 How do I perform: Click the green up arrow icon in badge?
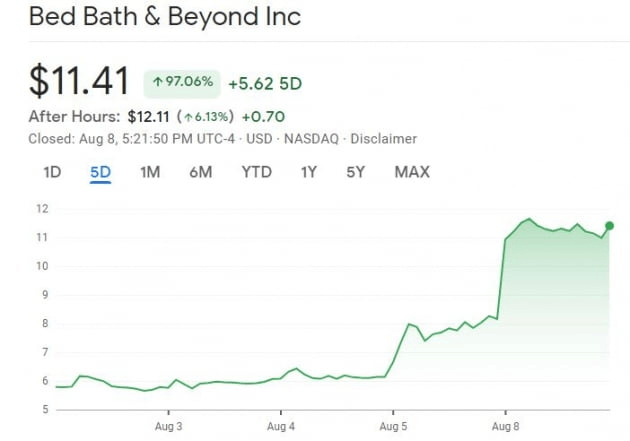[158, 82]
